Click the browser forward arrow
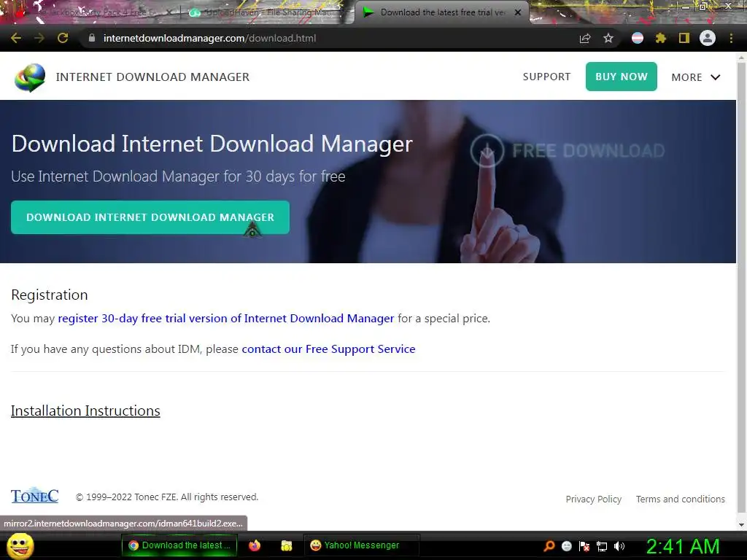747x560 pixels. click(x=39, y=38)
